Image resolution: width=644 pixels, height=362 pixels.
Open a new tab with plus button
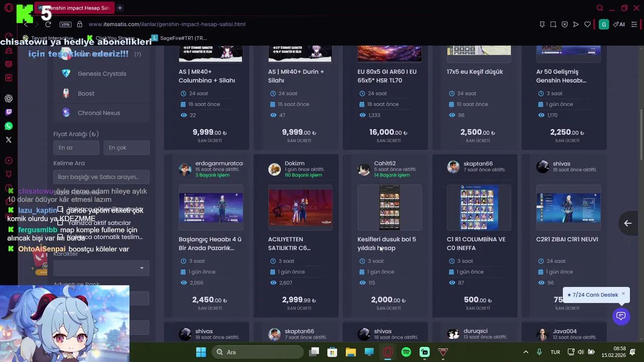[120, 8]
